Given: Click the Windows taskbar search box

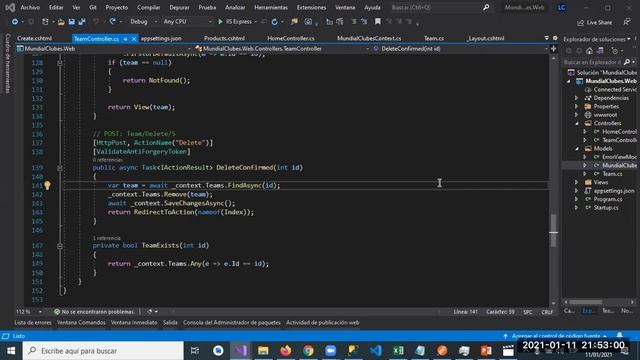Looking at the screenshot, I should click(103, 351).
